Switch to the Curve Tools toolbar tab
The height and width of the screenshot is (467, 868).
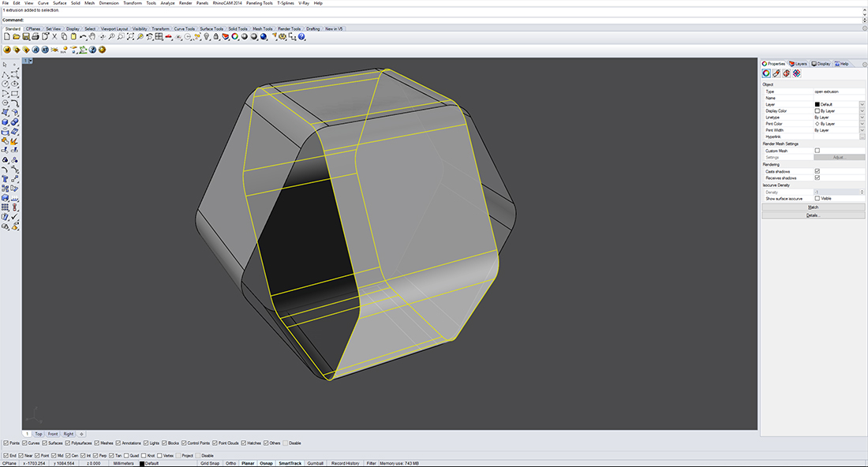184,28
